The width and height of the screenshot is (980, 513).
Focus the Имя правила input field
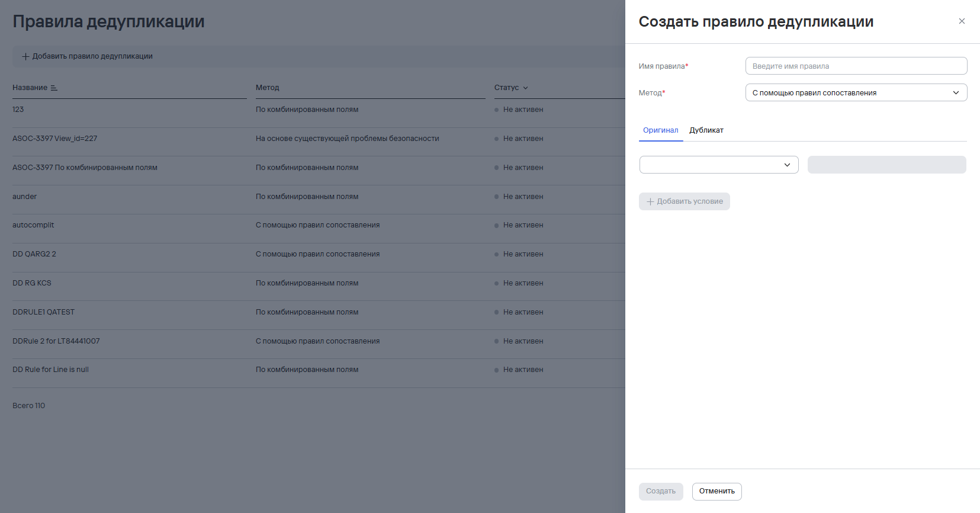click(x=856, y=66)
